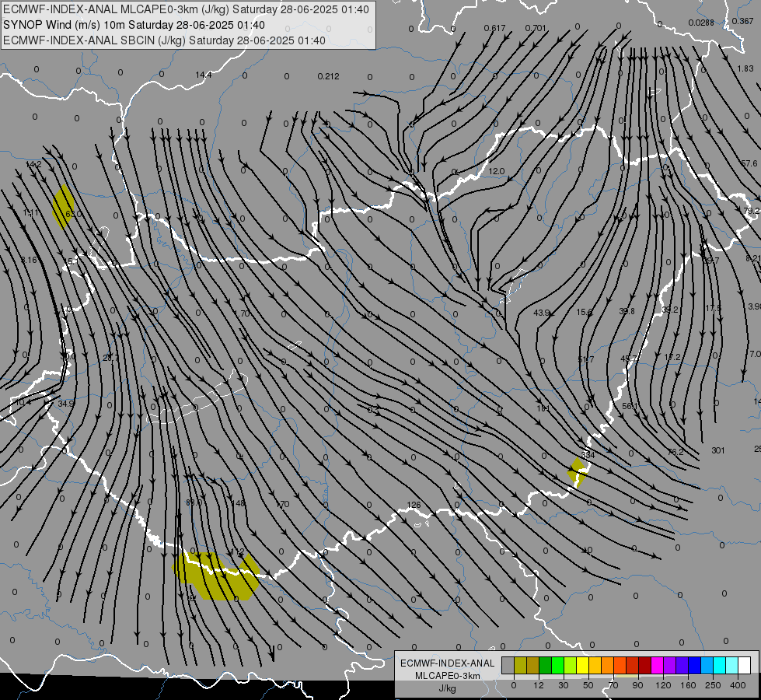
Task: Click the value 17.5 on the map
Action: 713,309
